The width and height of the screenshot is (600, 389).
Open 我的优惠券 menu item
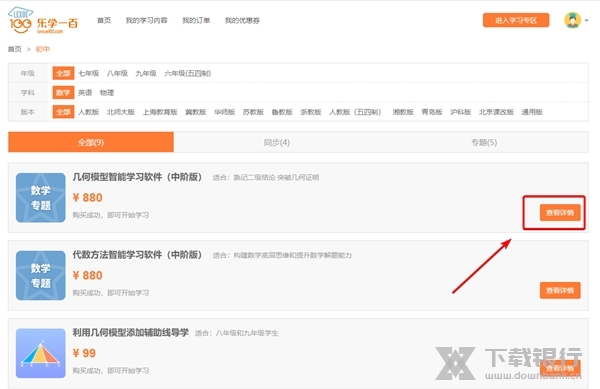click(x=242, y=20)
